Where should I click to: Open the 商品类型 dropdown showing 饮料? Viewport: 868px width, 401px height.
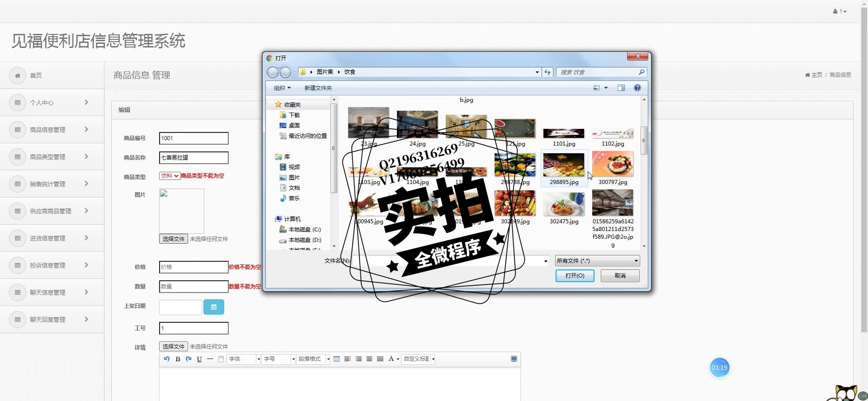pyautogui.click(x=170, y=176)
